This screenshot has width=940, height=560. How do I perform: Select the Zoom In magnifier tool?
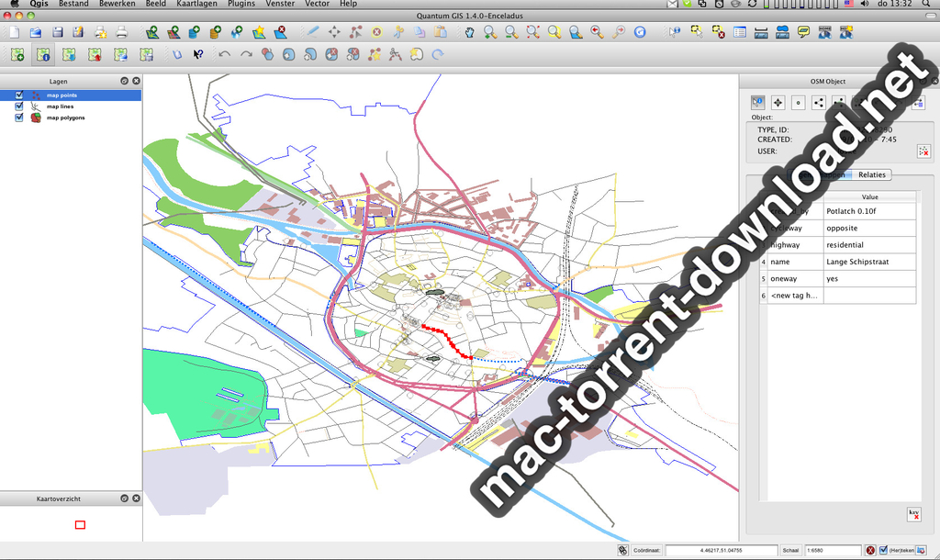click(490, 32)
